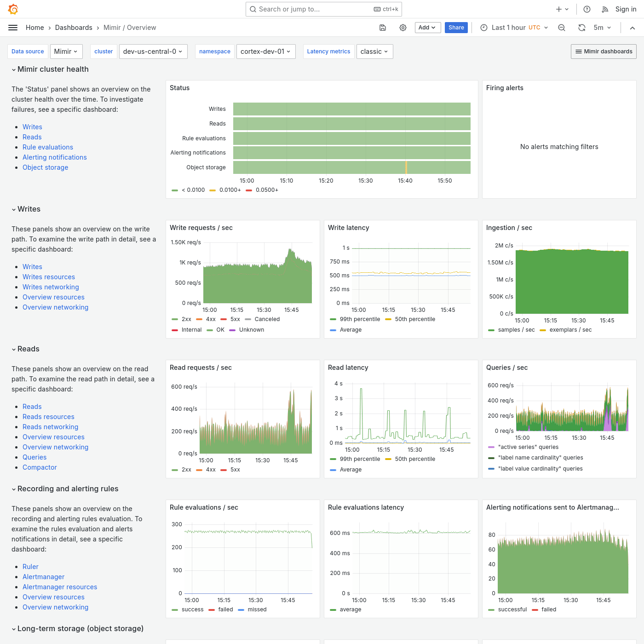Save the dashboard using the save icon
The width and height of the screenshot is (644, 644).
382,28
